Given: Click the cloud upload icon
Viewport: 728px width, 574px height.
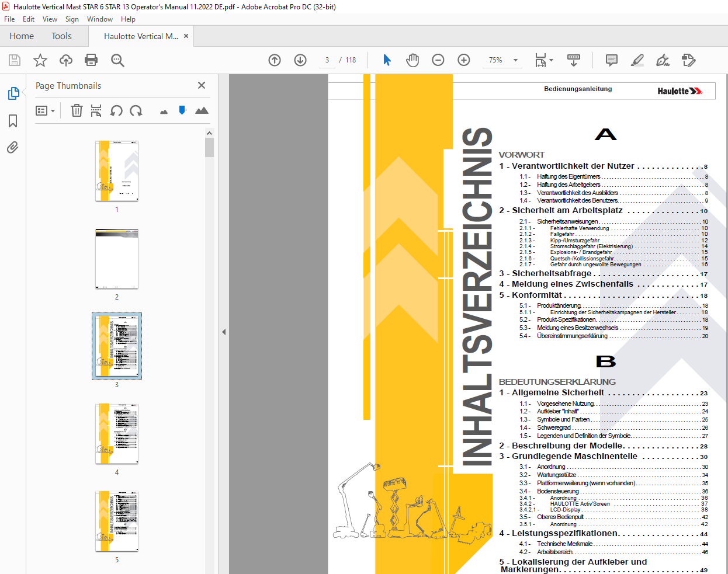Looking at the screenshot, I should tap(66, 60).
